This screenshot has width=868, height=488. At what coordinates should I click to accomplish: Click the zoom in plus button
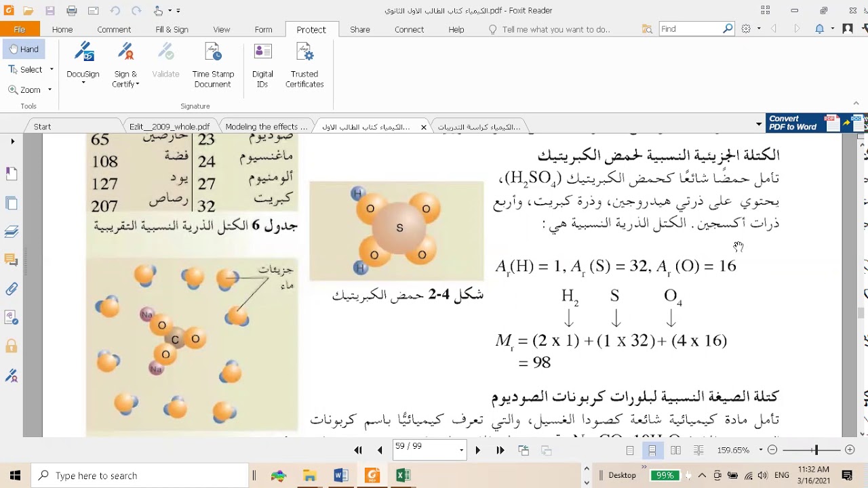(850, 450)
